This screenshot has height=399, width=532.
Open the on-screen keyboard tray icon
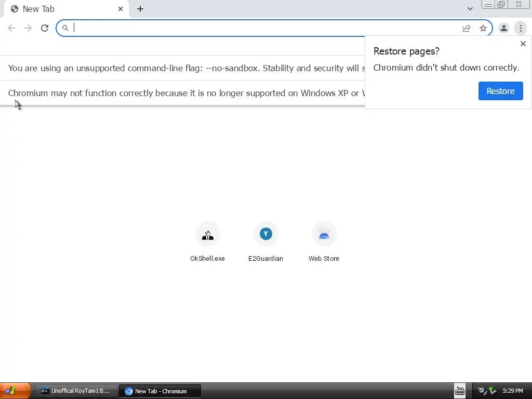coord(460,391)
